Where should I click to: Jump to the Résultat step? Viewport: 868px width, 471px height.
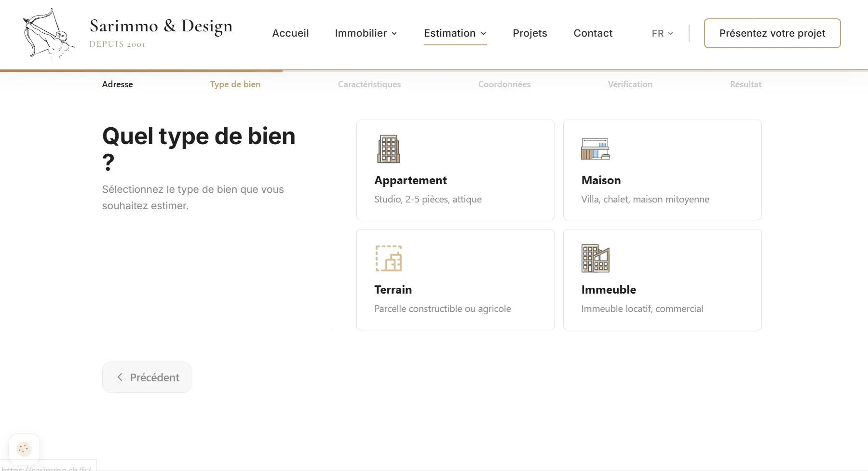tap(746, 84)
